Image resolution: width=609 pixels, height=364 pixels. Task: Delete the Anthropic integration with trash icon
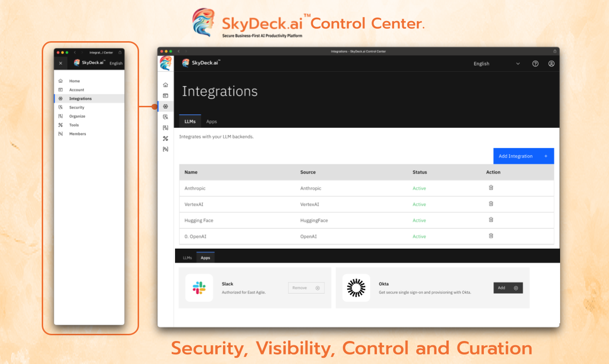pyautogui.click(x=491, y=188)
